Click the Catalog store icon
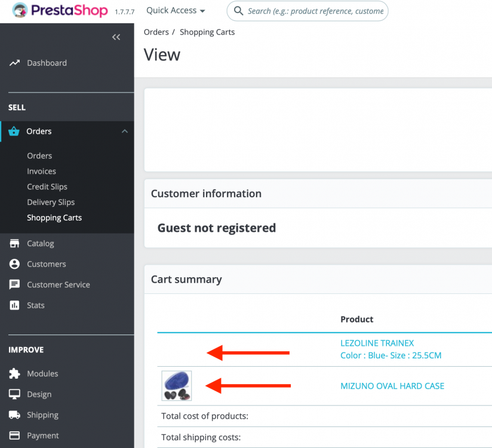This screenshot has width=492, height=448. [14, 244]
